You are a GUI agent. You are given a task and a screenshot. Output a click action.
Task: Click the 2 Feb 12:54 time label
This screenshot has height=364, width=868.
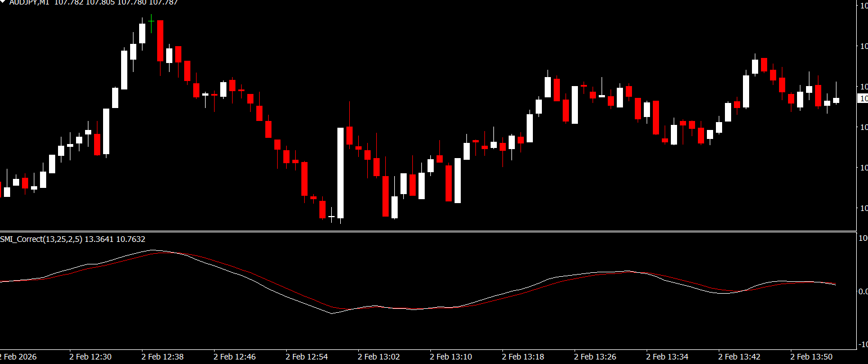(x=306, y=357)
